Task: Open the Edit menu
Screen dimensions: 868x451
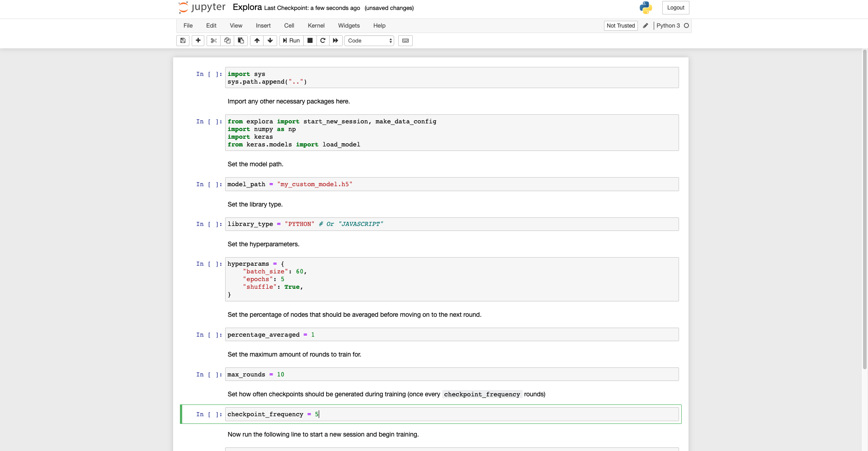Action: [211, 26]
